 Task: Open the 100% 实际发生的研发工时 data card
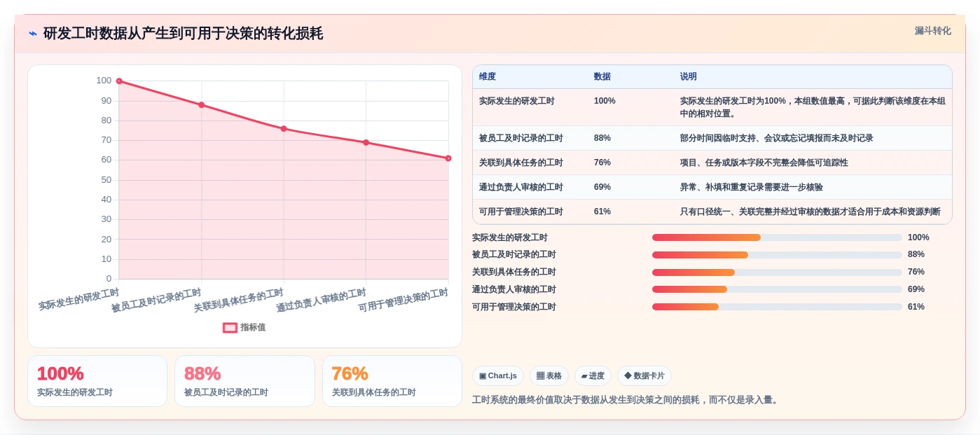click(x=97, y=381)
